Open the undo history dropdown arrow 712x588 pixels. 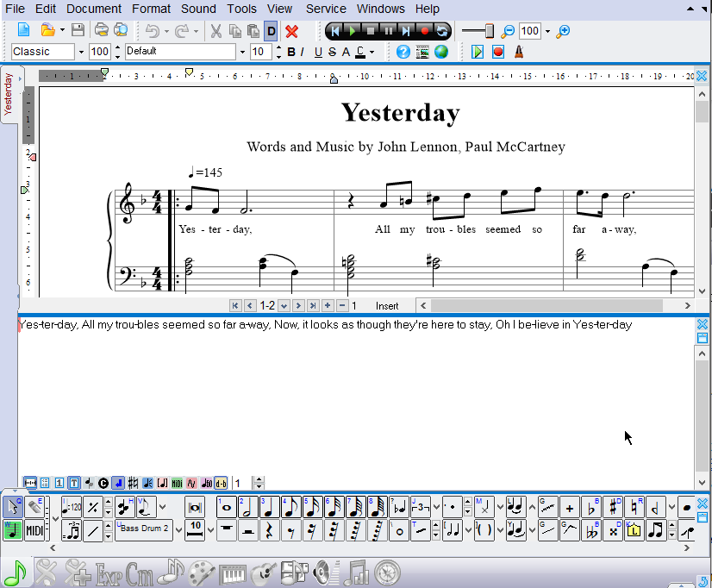(166, 31)
